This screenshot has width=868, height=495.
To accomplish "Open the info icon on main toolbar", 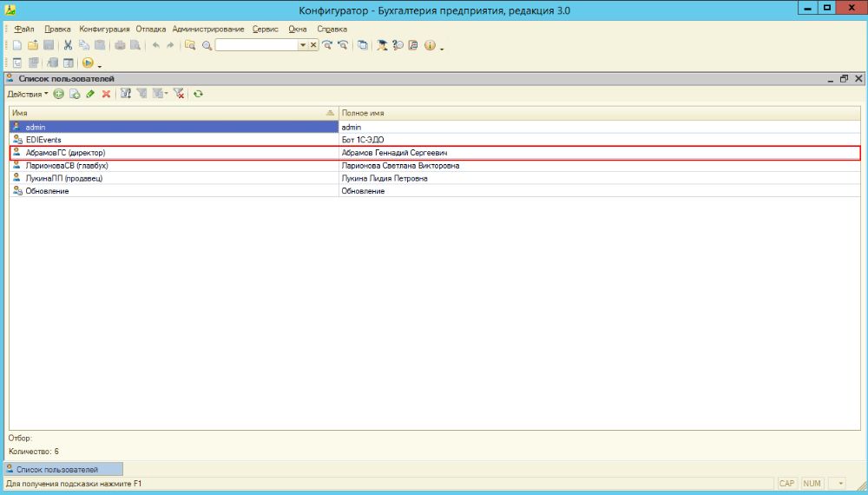I will [x=430, y=45].
